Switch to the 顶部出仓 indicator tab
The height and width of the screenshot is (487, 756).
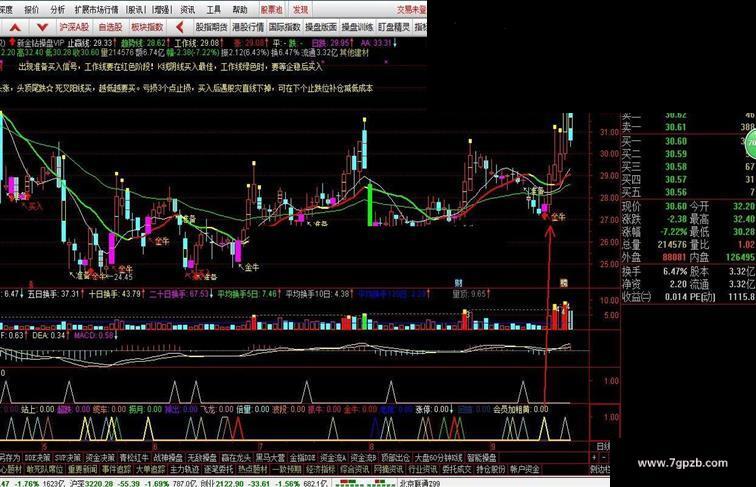(x=395, y=458)
